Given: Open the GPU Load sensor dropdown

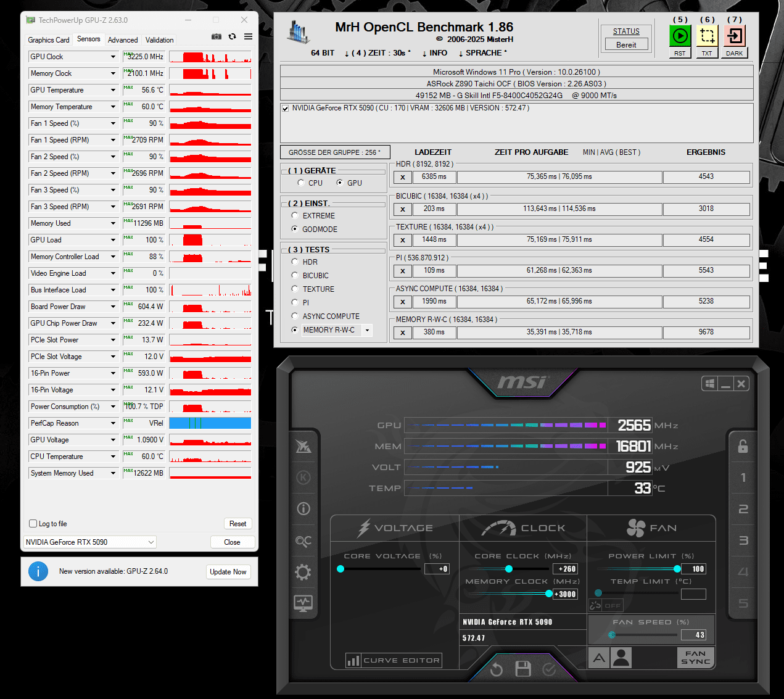Looking at the screenshot, I should coord(113,240).
